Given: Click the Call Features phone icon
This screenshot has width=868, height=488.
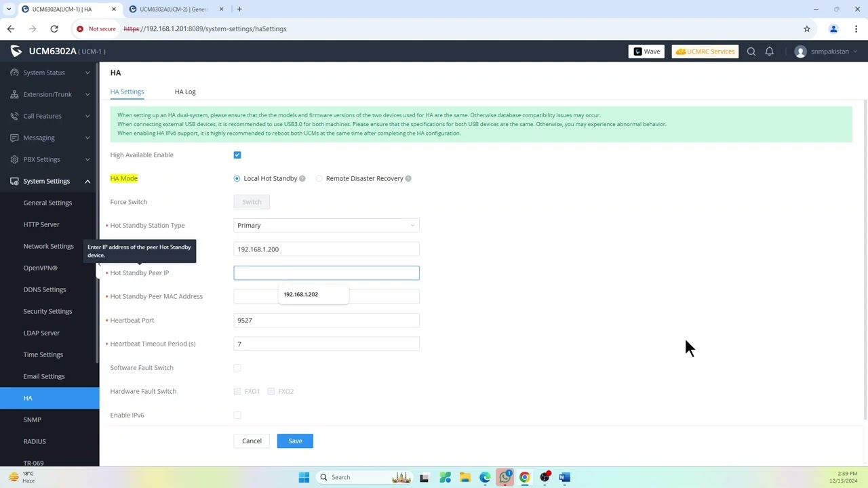Looking at the screenshot, I should (x=14, y=116).
